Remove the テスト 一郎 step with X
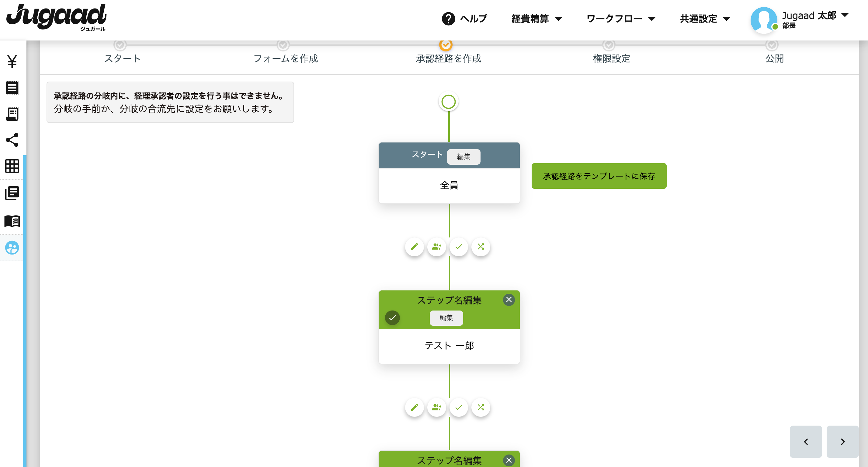Viewport: 868px width, 467px height. coord(509,300)
